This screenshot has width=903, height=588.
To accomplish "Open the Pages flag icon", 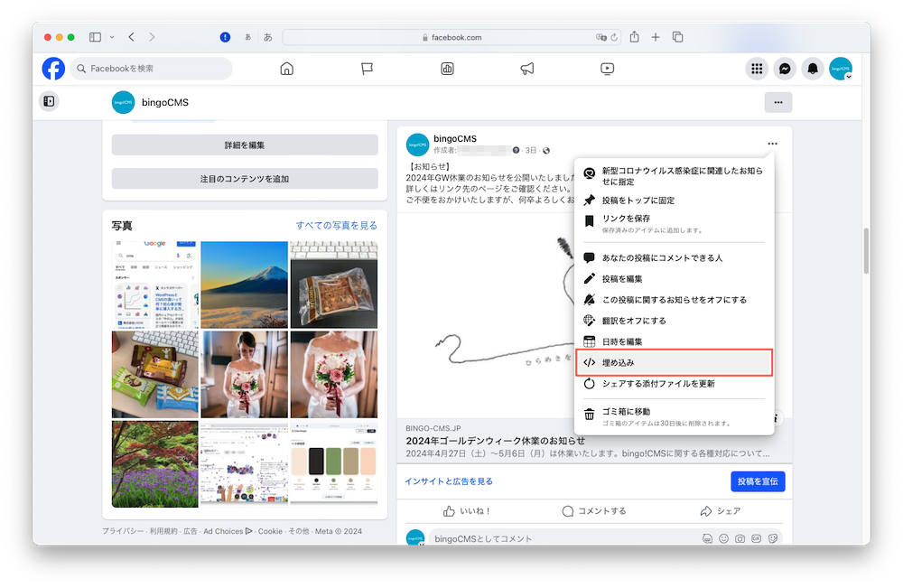I will (367, 69).
